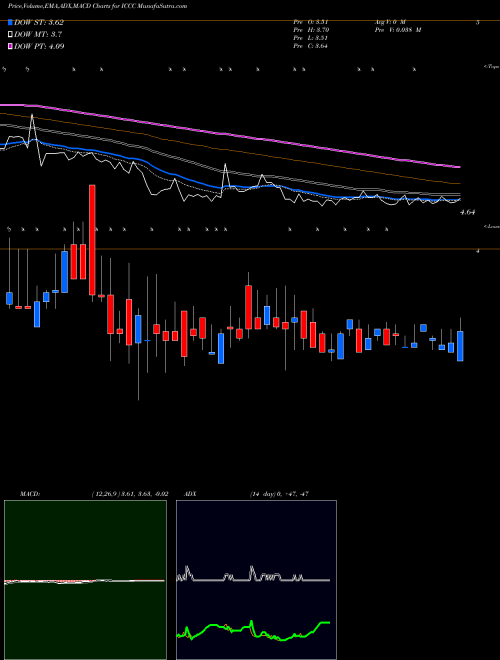The height and width of the screenshot is (660, 500).
Task: Click the 4.64 price label beside the EMA lines
Action: [468, 213]
